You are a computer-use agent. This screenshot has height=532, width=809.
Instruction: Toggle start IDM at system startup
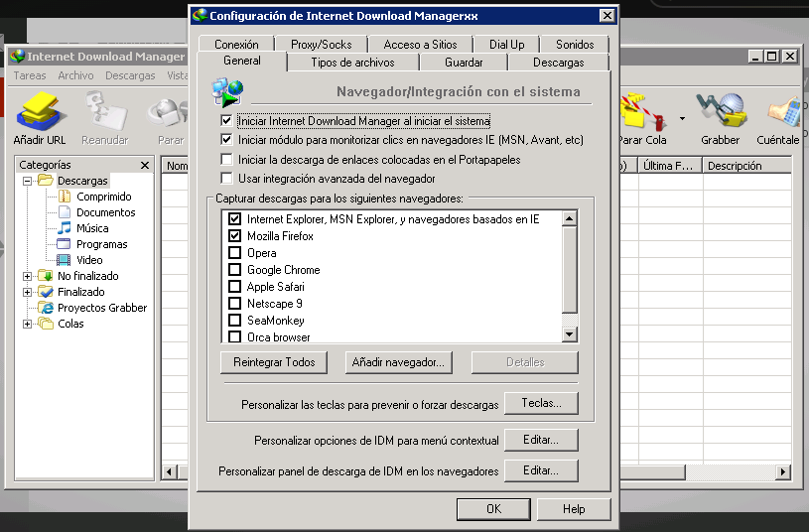pos(226,121)
